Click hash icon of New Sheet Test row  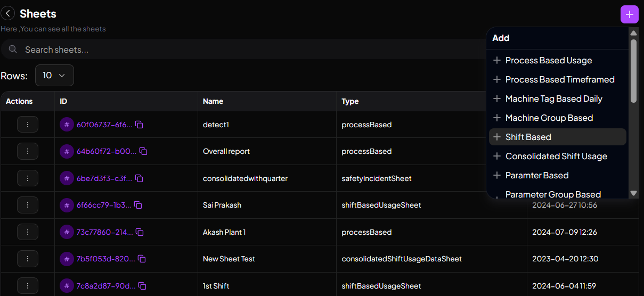tap(67, 259)
